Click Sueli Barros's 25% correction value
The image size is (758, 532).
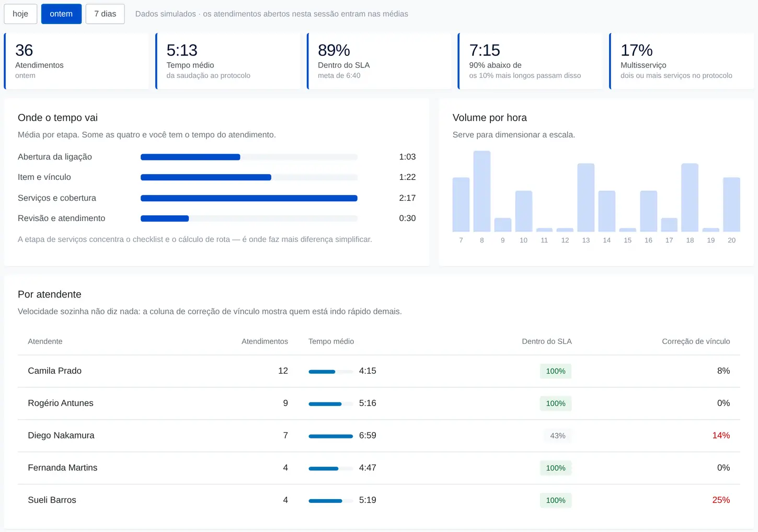[x=721, y=500]
